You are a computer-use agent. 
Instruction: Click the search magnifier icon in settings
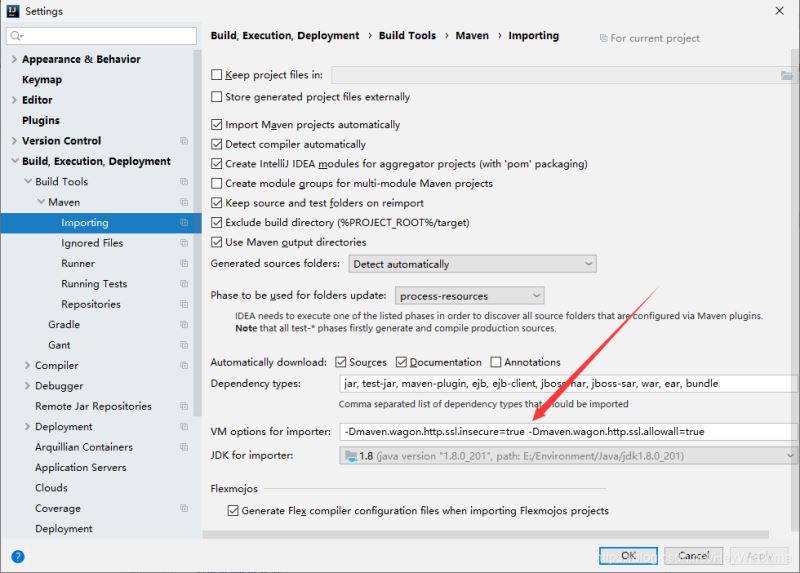[x=16, y=35]
